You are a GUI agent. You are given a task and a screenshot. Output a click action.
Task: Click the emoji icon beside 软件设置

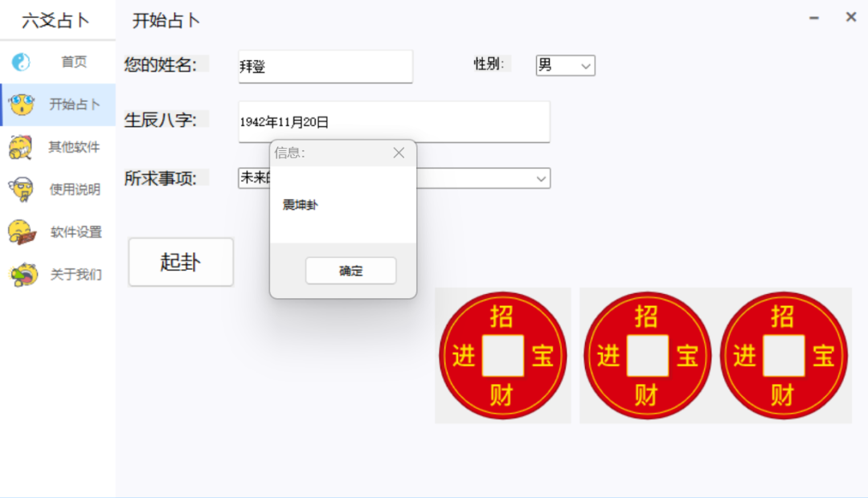point(23,232)
